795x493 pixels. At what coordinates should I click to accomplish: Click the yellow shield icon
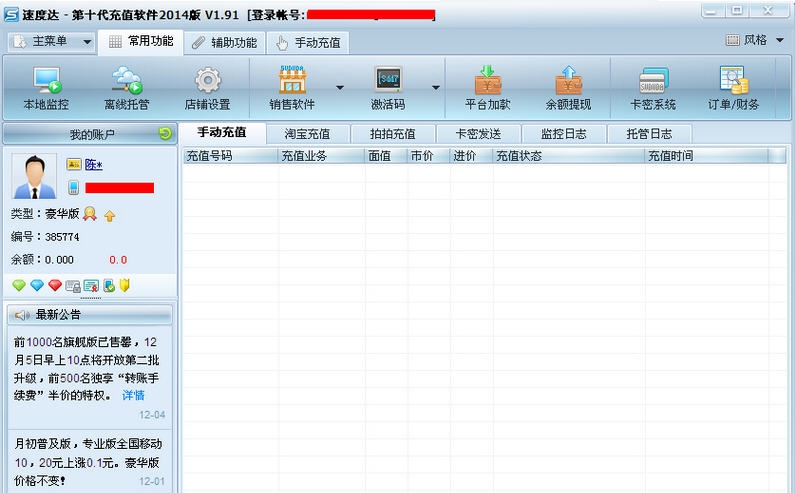click(125, 286)
